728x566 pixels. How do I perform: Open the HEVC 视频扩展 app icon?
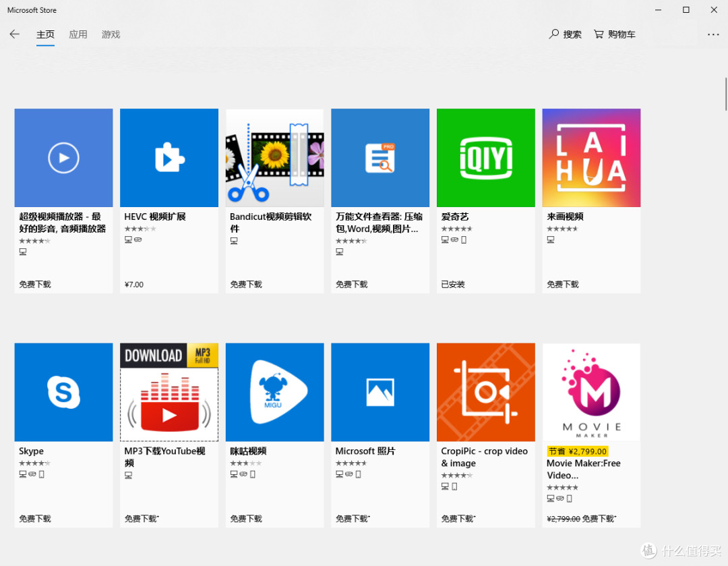click(x=169, y=158)
